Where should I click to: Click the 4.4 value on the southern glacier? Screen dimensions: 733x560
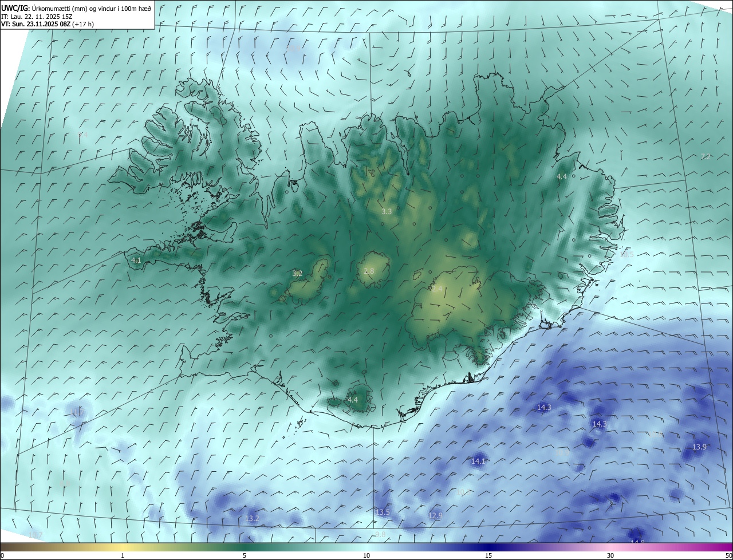click(x=352, y=400)
